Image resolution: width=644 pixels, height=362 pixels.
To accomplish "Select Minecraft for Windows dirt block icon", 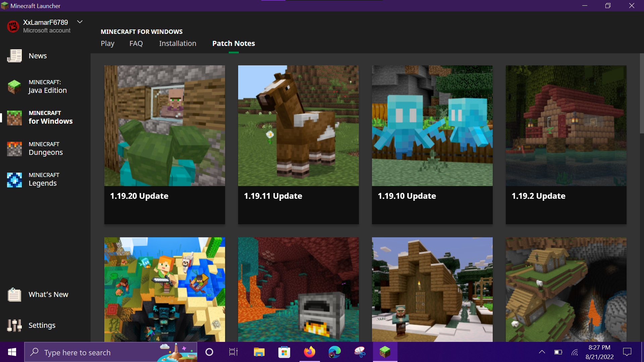I will pos(14,118).
